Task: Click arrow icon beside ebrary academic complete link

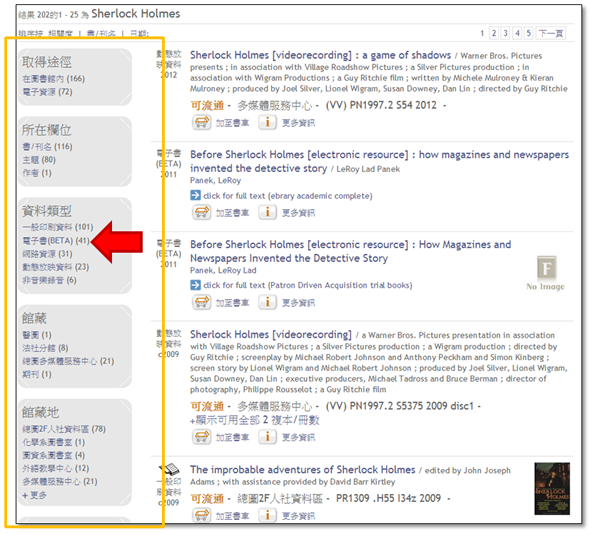Action: point(195,195)
